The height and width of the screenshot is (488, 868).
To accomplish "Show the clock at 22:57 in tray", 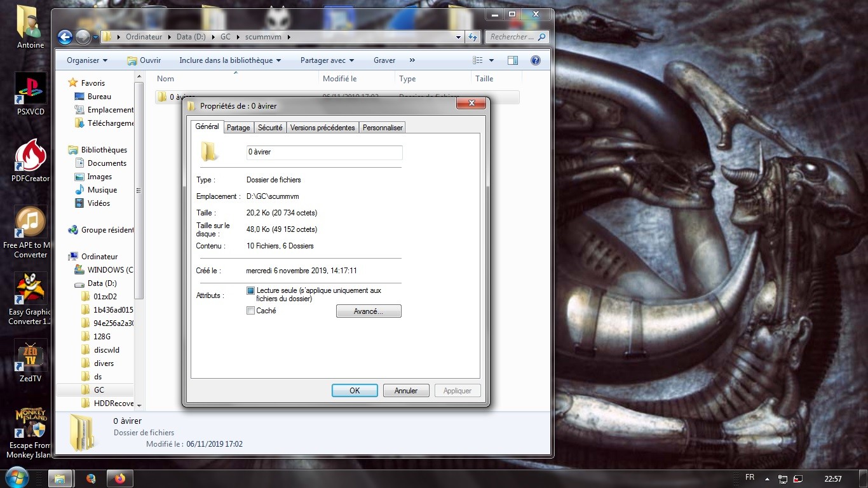I will coord(833,478).
